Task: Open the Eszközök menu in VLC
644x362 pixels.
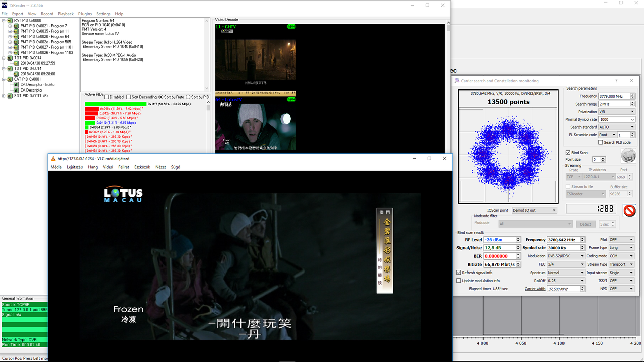Action: (142, 167)
